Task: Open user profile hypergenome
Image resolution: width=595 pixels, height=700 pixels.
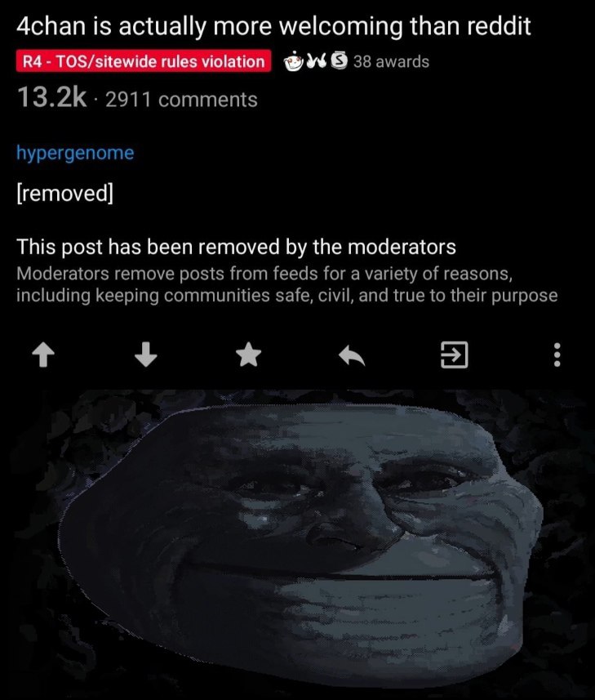Action: (75, 153)
